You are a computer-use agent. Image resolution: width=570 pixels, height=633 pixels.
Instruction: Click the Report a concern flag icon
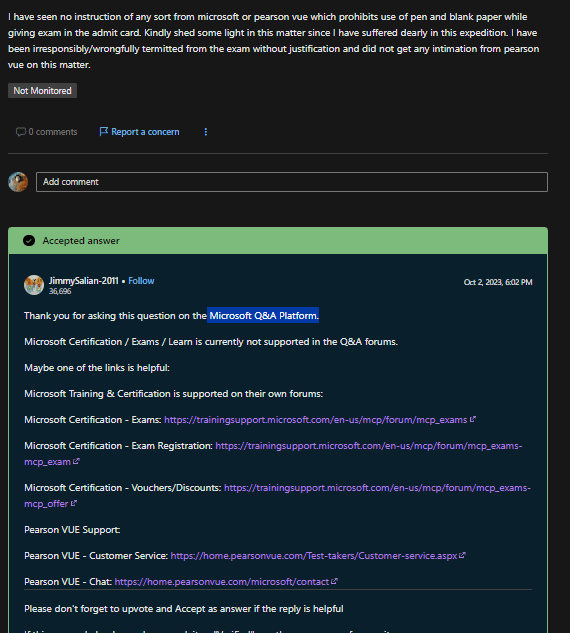103,132
